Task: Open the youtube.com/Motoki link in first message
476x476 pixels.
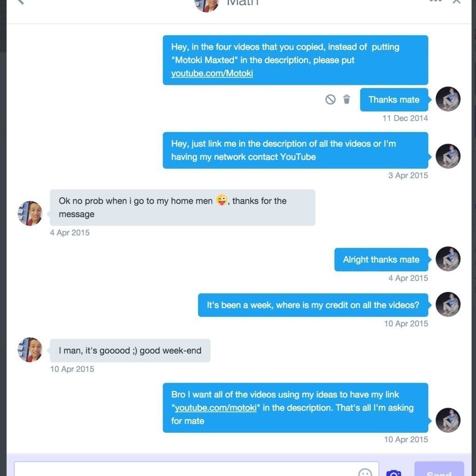Action: coord(212,73)
